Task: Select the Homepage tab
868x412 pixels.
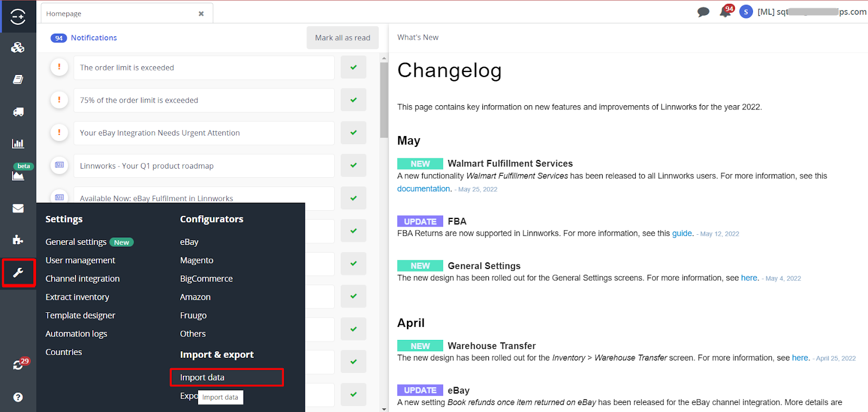Action: tap(126, 14)
